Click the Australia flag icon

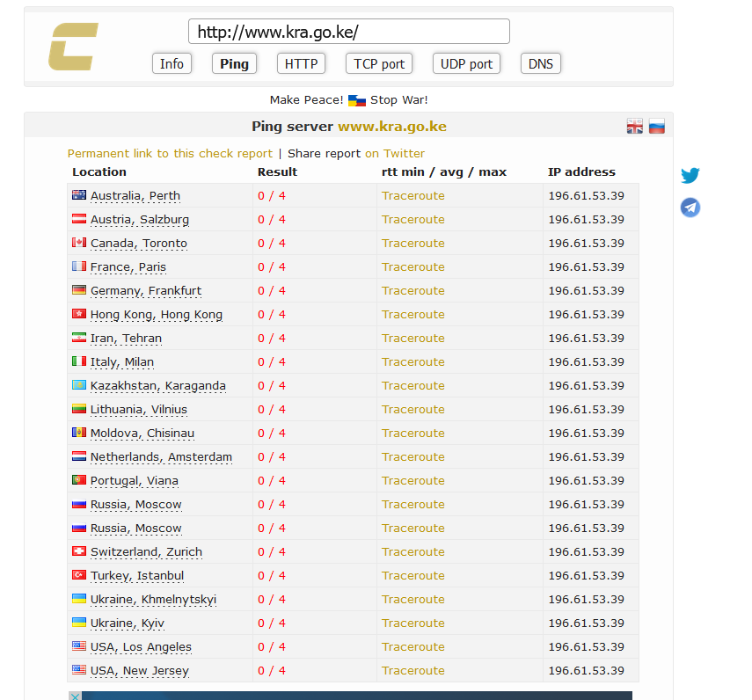(79, 194)
